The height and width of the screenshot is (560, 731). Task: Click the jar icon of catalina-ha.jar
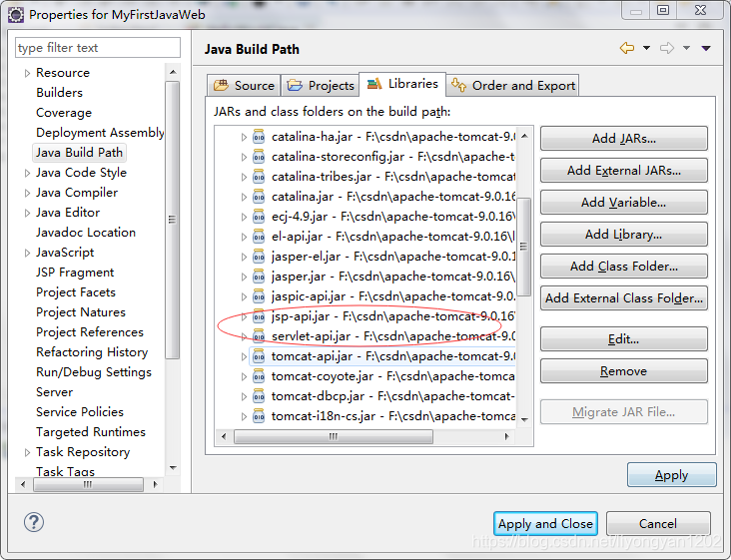point(259,137)
